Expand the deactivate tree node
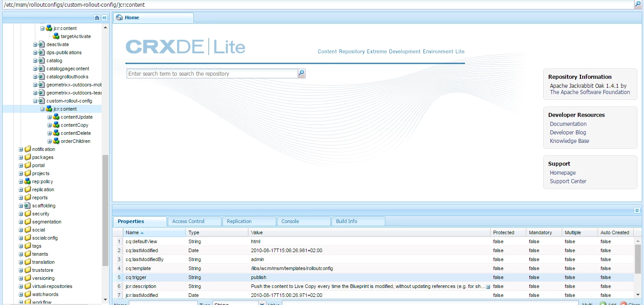The height and width of the screenshot is (305, 644). pos(35,44)
